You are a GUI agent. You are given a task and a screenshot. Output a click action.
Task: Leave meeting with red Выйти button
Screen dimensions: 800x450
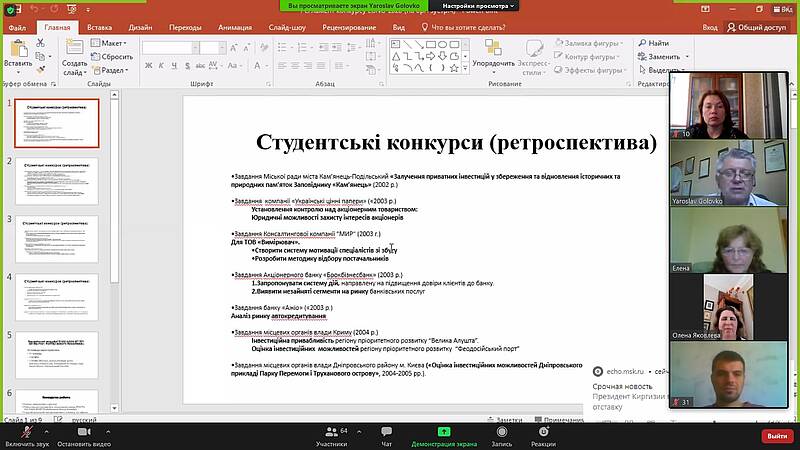coord(777,436)
